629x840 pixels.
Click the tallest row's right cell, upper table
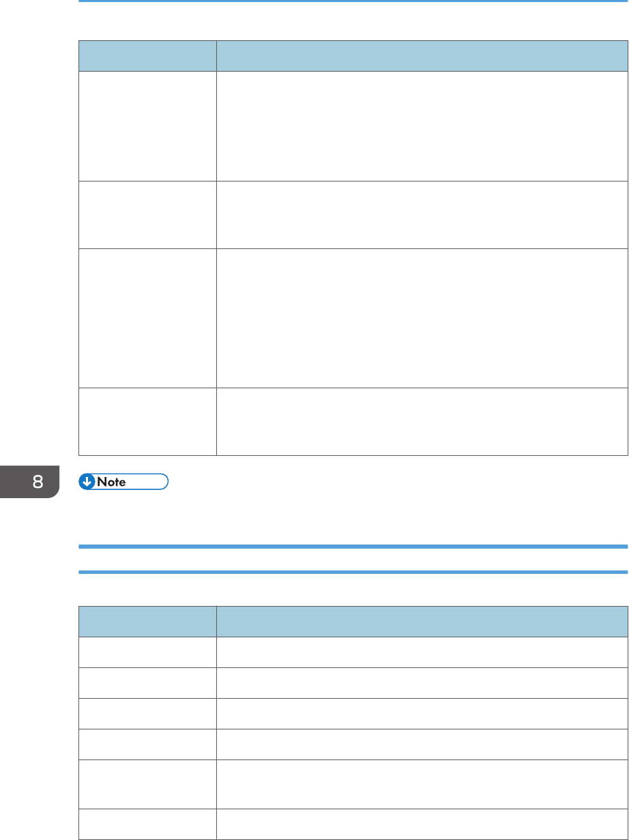[422, 319]
